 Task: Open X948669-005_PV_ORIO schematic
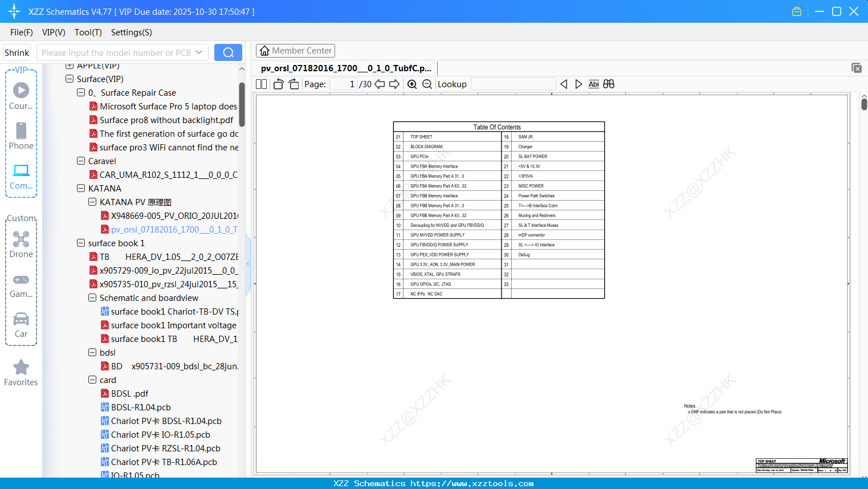pyautogui.click(x=169, y=216)
